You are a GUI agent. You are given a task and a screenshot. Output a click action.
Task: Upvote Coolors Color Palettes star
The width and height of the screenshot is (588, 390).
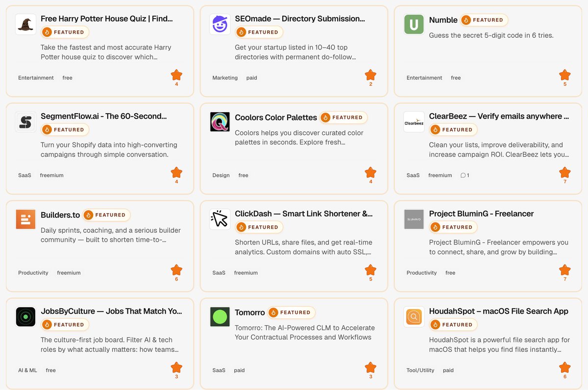(370, 172)
